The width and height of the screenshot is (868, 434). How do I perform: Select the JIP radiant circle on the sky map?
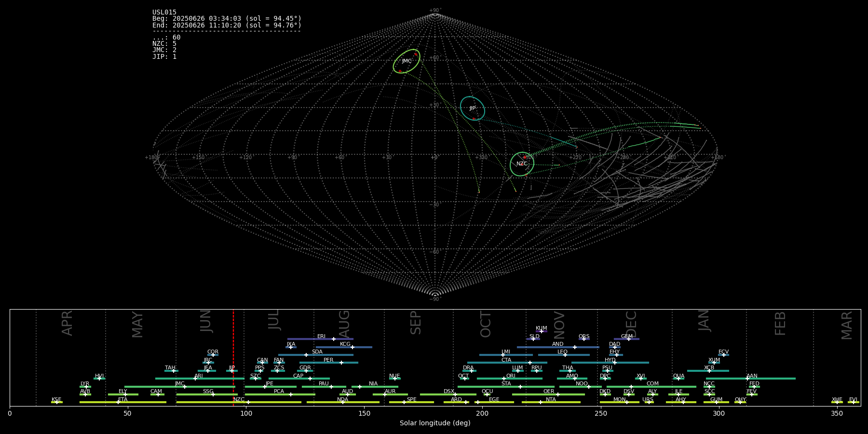coord(472,108)
